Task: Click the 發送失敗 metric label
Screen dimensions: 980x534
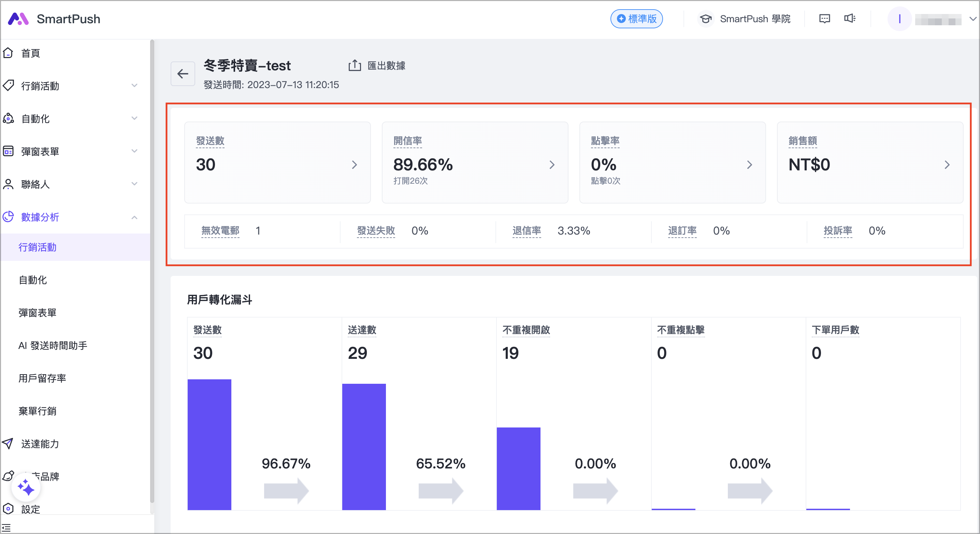Action: (x=376, y=231)
